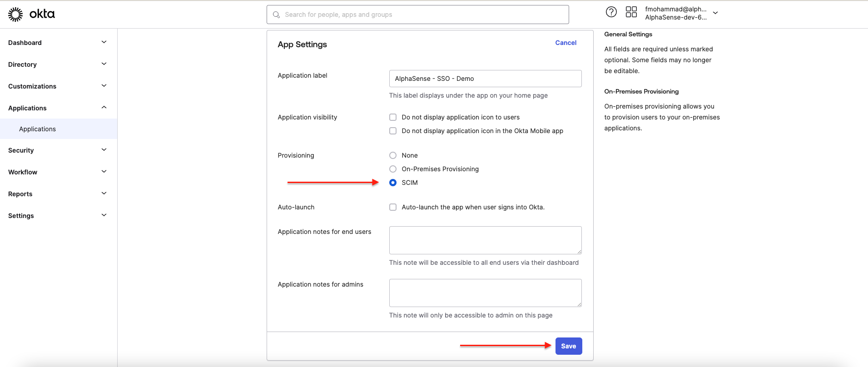The image size is (868, 367).
Task: Click the Application notes for admins label
Action: (x=320, y=284)
